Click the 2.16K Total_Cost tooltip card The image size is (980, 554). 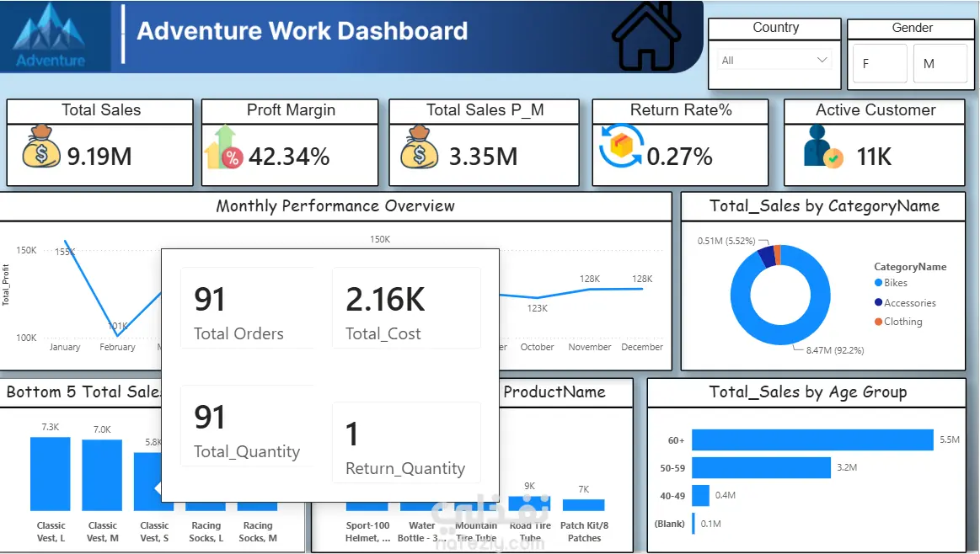click(x=406, y=308)
